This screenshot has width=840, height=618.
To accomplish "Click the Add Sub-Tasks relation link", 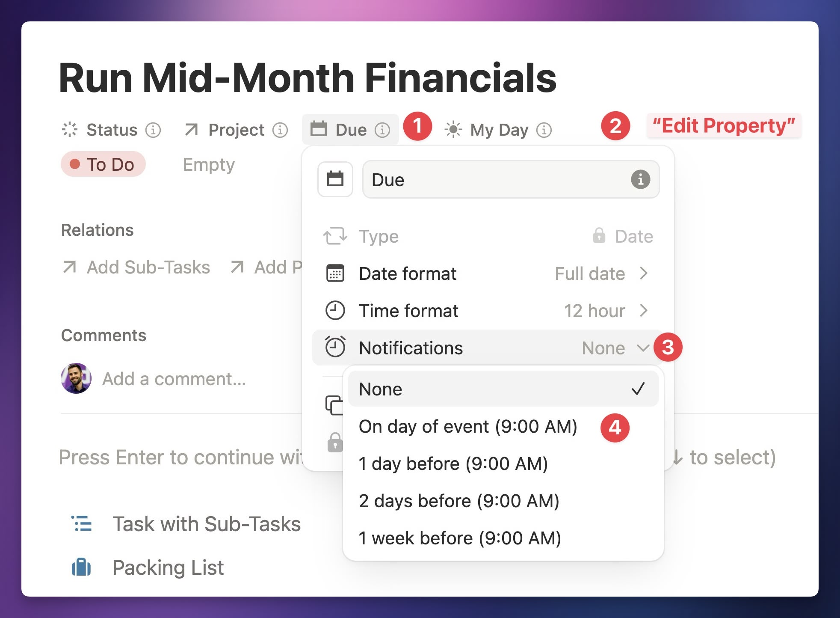I will click(136, 267).
